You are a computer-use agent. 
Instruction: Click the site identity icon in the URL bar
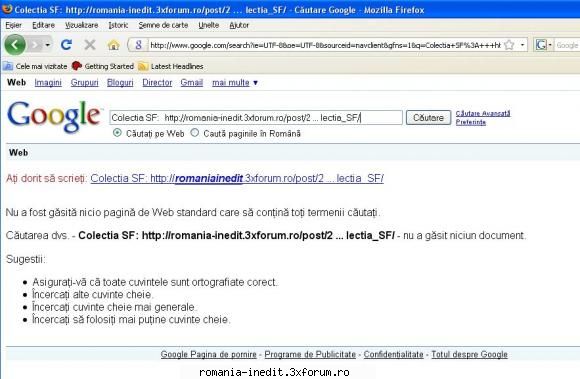click(138, 45)
